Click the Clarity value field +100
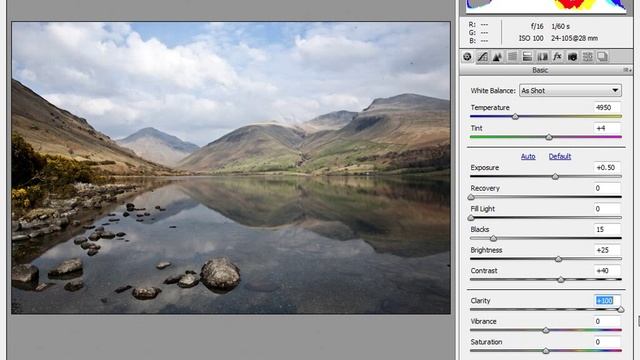640x360 pixels. [607, 301]
